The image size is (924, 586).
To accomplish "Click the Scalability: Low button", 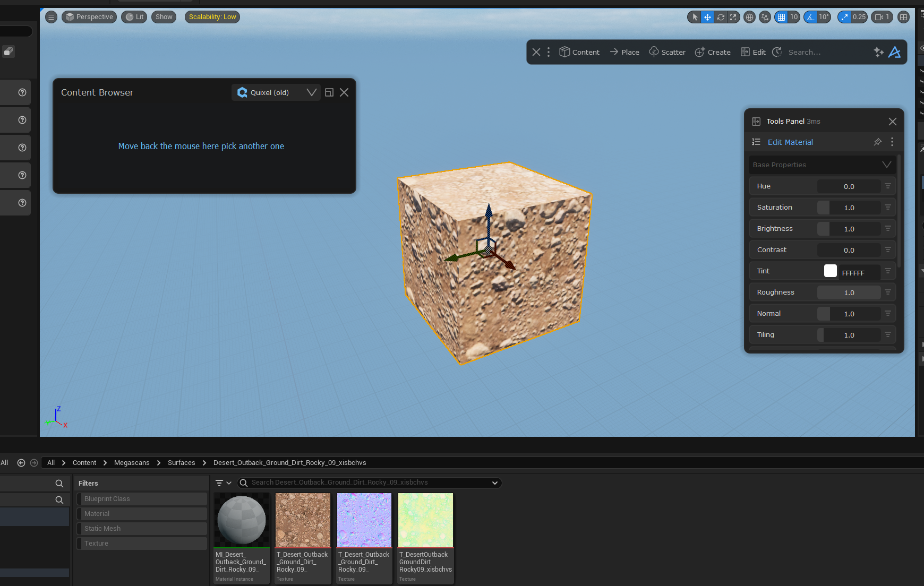I will click(x=212, y=17).
